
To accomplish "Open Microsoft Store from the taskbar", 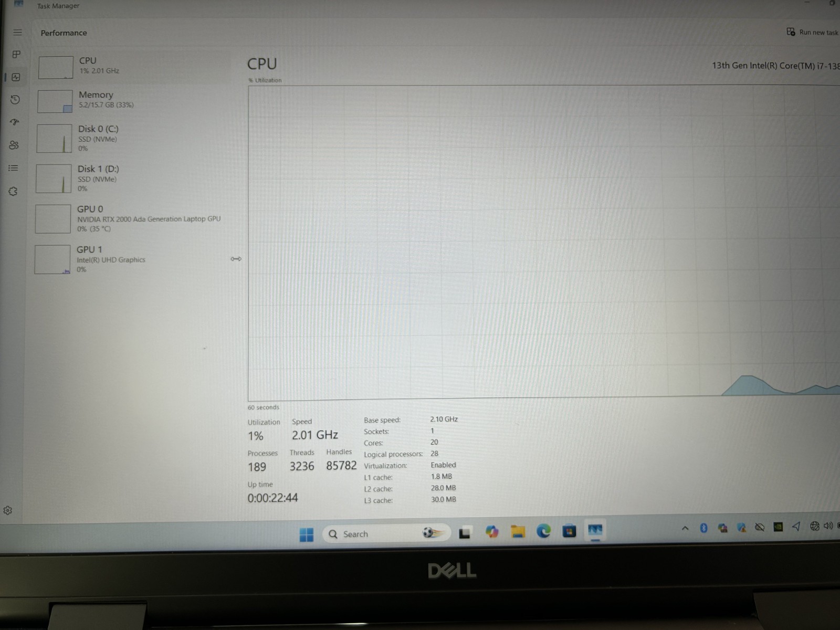I will tap(569, 531).
